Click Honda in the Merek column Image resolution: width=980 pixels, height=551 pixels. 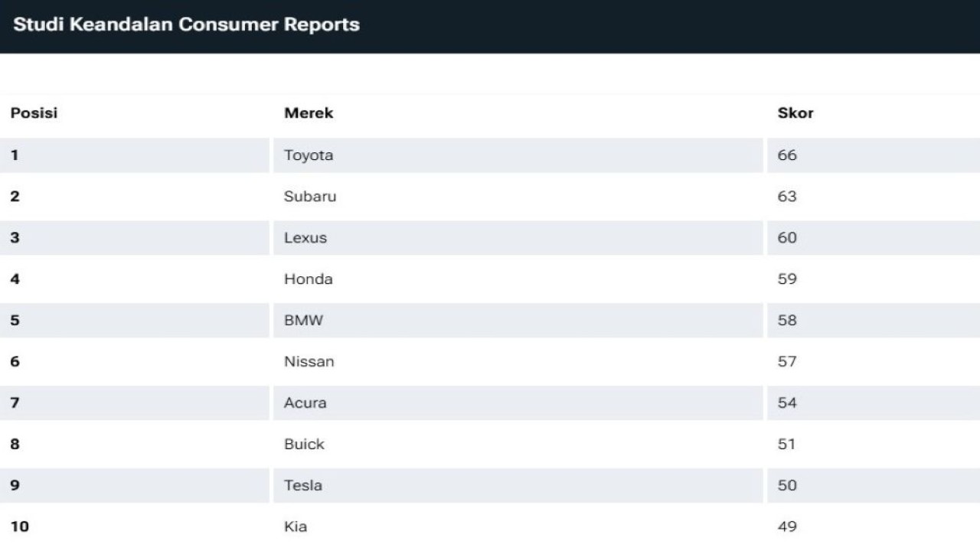pyautogui.click(x=308, y=279)
